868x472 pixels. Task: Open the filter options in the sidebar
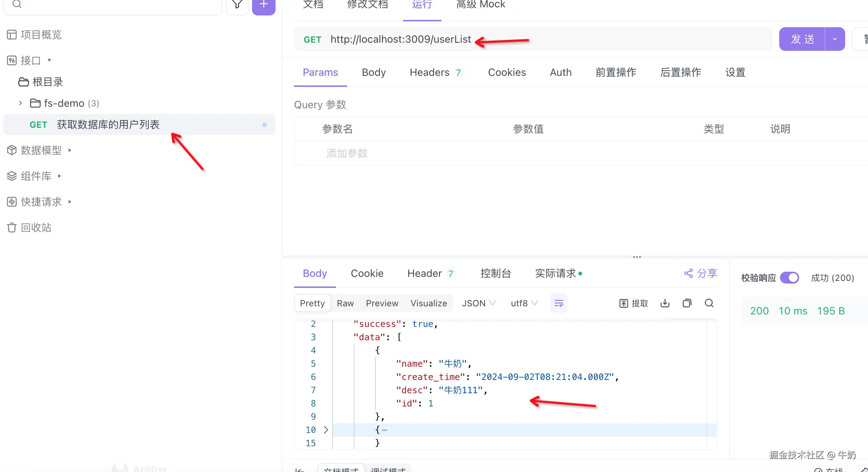(237, 4)
